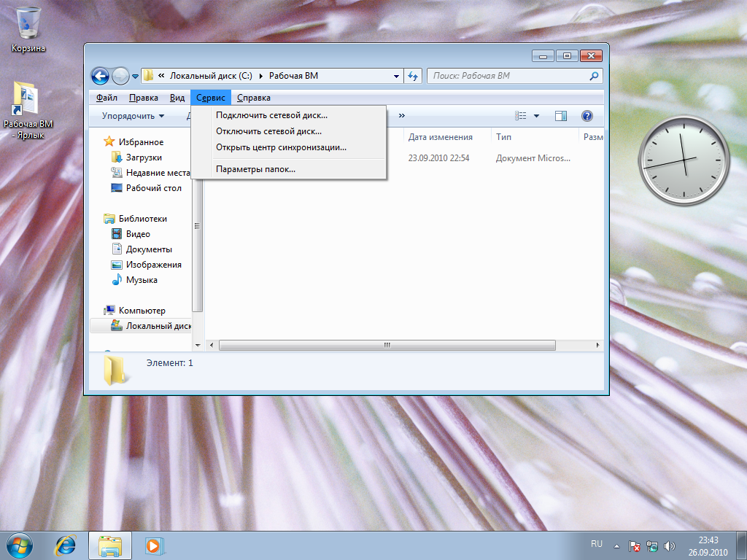Toggle the preview pane icon

point(561,116)
